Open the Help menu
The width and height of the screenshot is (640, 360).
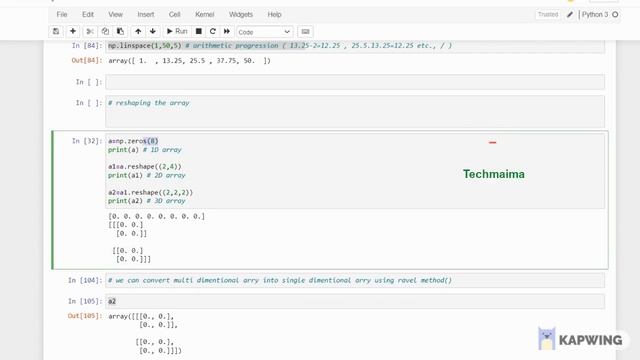pos(274,14)
